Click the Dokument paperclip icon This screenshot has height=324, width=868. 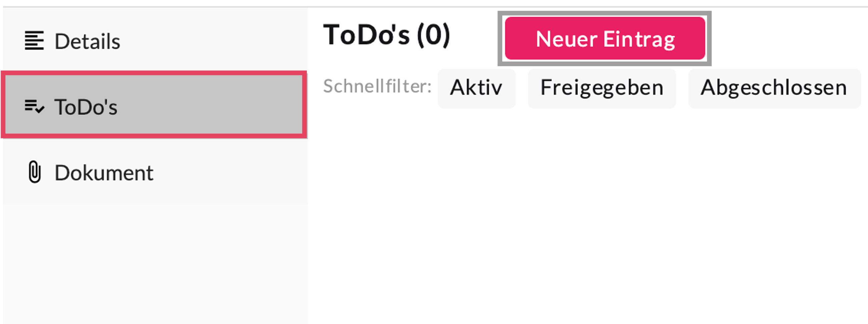coord(34,172)
